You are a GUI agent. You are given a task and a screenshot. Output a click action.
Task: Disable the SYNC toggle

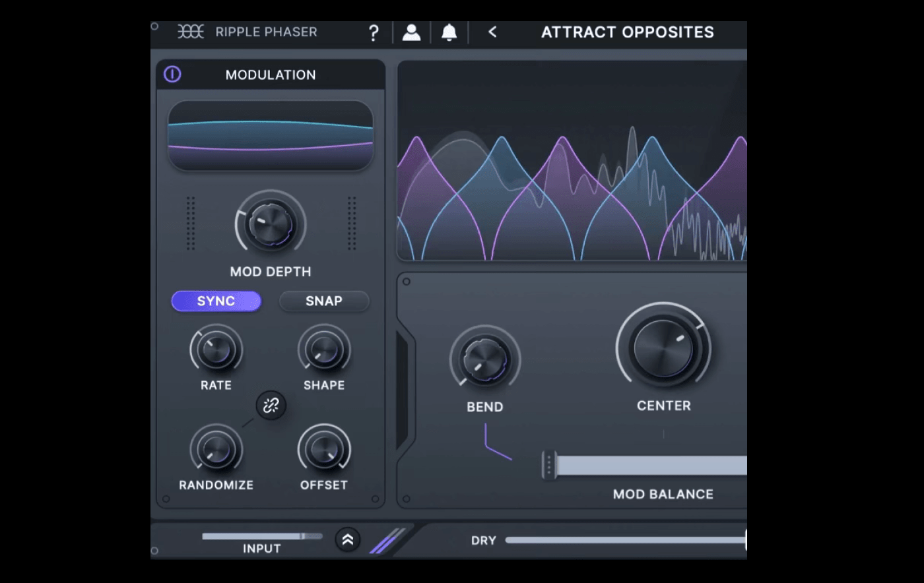216,301
